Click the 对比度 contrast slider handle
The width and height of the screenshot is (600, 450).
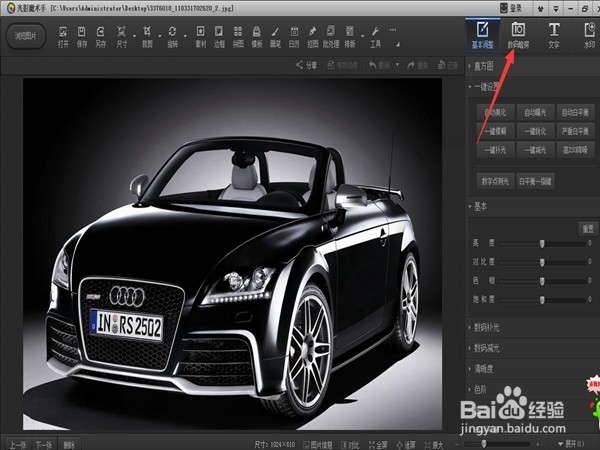(x=542, y=262)
